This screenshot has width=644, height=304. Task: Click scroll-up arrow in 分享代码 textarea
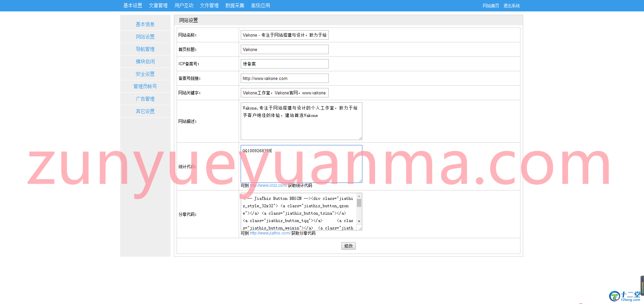coord(359,196)
